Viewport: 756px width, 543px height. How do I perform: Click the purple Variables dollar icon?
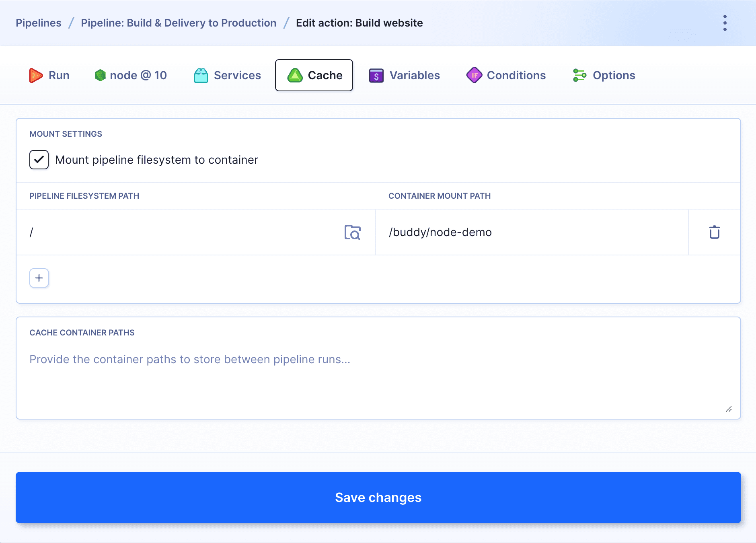tap(376, 75)
